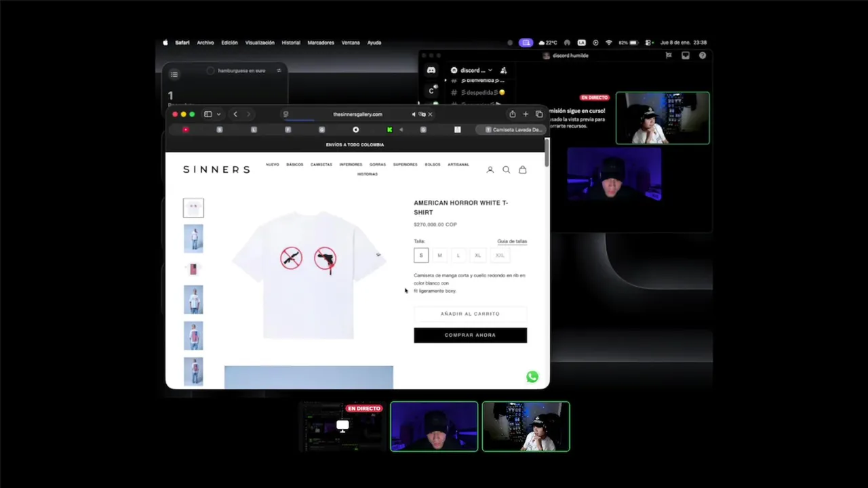Stop page loading with X in address bar
868x488 pixels.
430,114
